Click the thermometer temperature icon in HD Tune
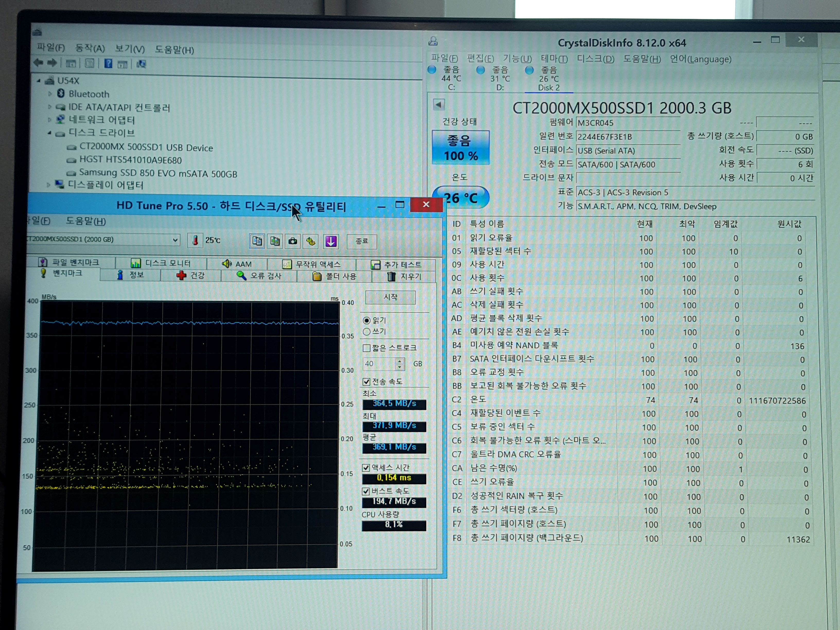This screenshot has height=630, width=840. tap(195, 240)
